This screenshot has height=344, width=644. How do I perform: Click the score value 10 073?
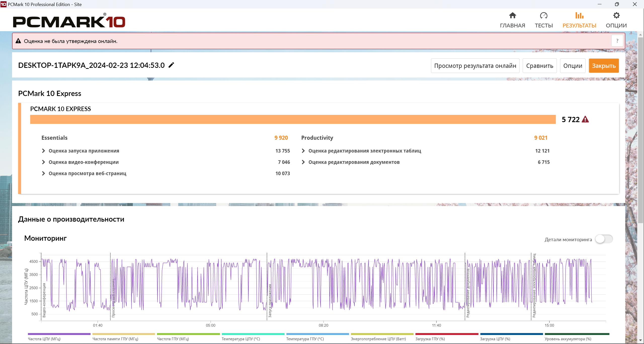283,173
